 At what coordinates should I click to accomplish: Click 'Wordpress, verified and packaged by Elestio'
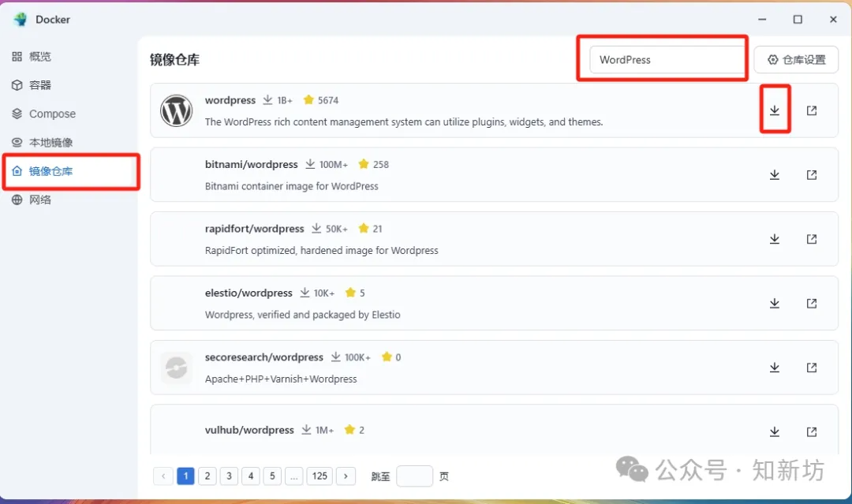pos(302,315)
